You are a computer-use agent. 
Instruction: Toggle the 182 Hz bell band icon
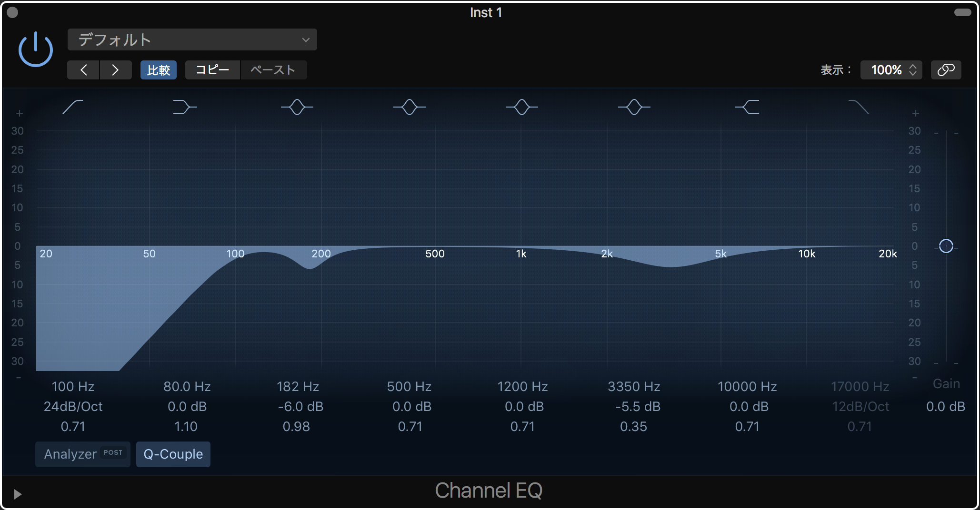coord(297,107)
